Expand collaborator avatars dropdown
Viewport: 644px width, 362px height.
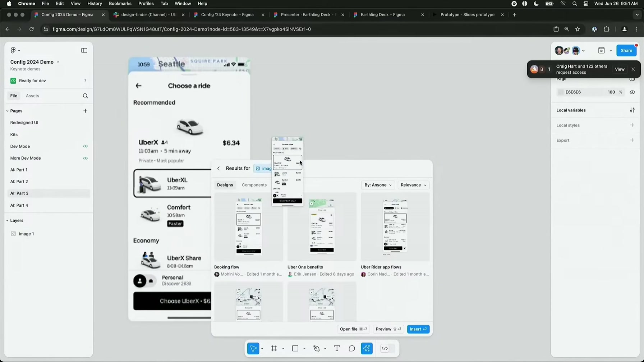pos(583,51)
